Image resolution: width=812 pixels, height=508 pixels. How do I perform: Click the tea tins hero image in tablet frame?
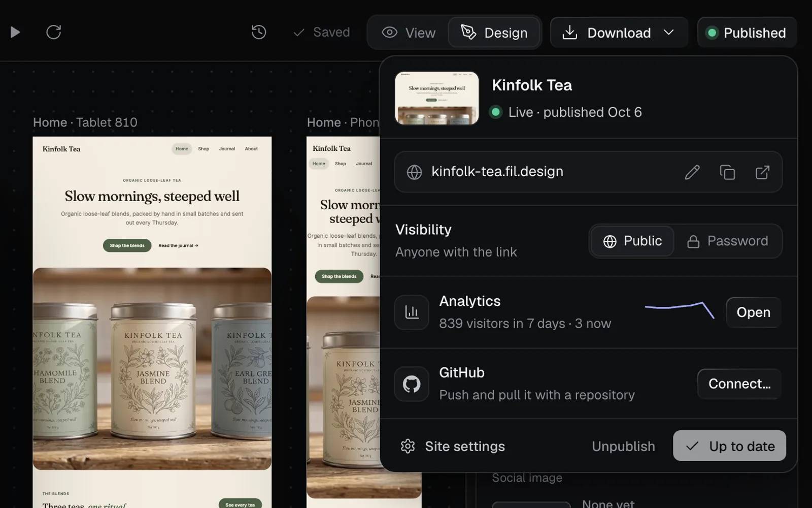(152, 369)
